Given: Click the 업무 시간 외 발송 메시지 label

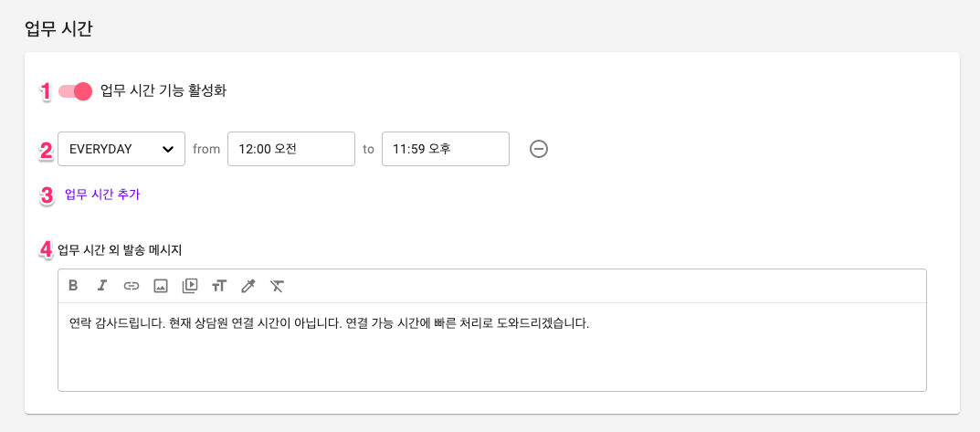Looking at the screenshot, I should [x=120, y=250].
